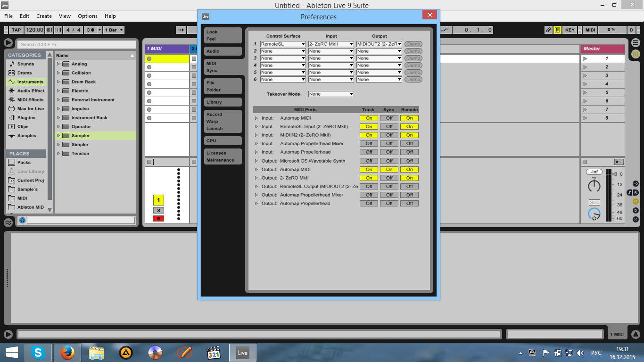The height and width of the screenshot is (362, 644).
Task: Arm track 1 MIDI for recording
Action: (158, 218)
